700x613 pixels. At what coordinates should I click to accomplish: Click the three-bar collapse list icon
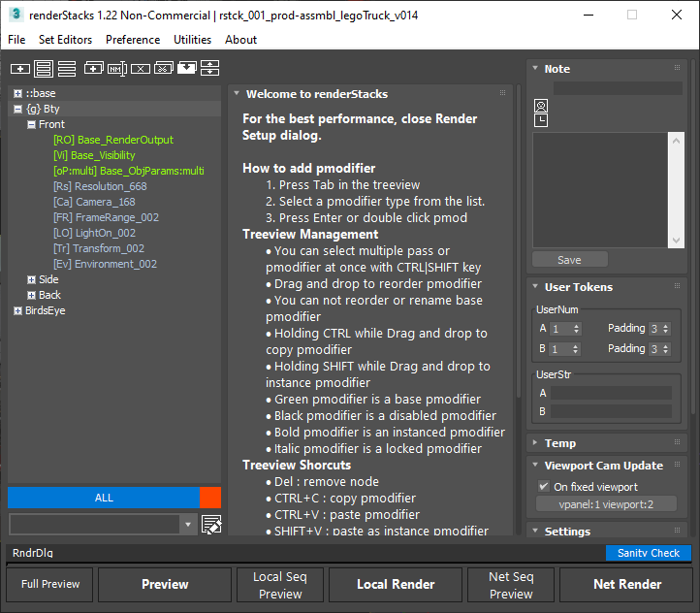pos(67,69)
